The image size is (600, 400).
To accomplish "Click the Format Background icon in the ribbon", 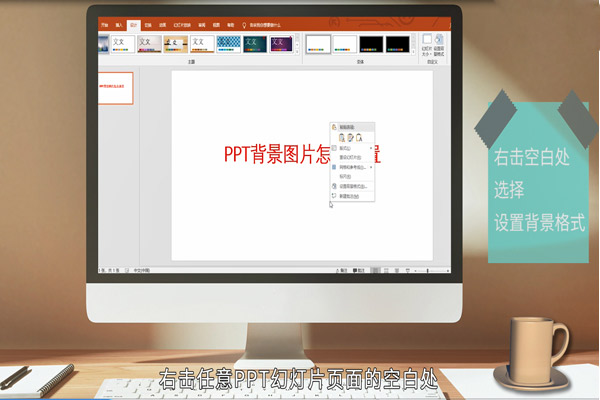I will pos(440,41).
